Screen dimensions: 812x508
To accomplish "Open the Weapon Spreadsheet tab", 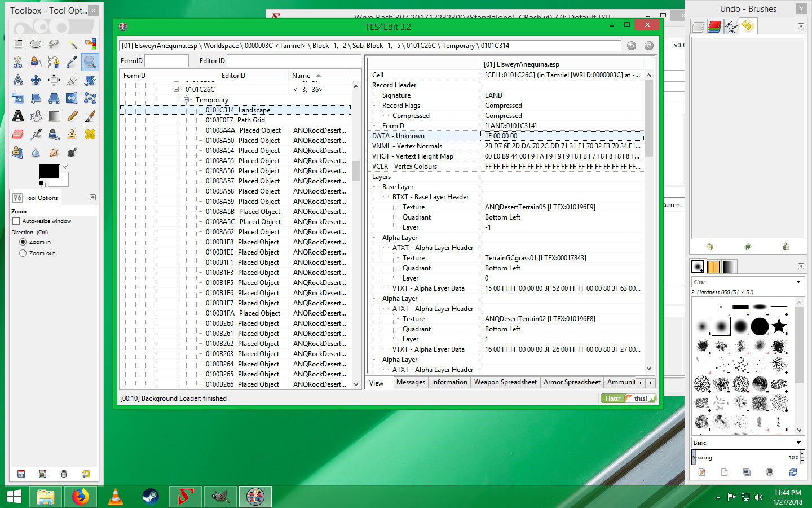I will click(x=505, y=382).
